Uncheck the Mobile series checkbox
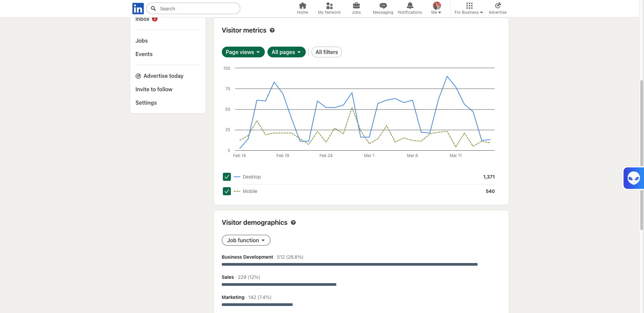The width and height of the screenshot is (644, 313). [x=227, y=191]
